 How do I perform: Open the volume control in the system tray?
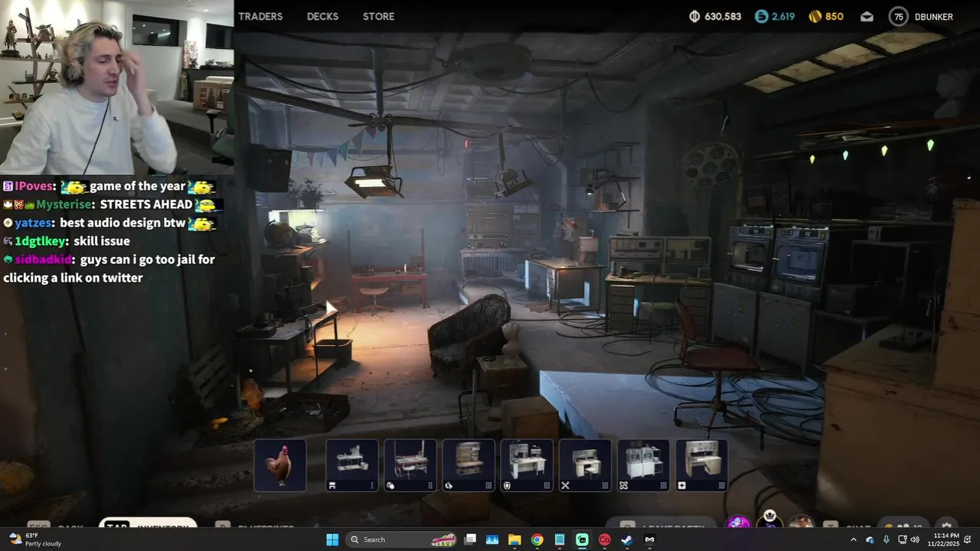[x=915, y=540]
